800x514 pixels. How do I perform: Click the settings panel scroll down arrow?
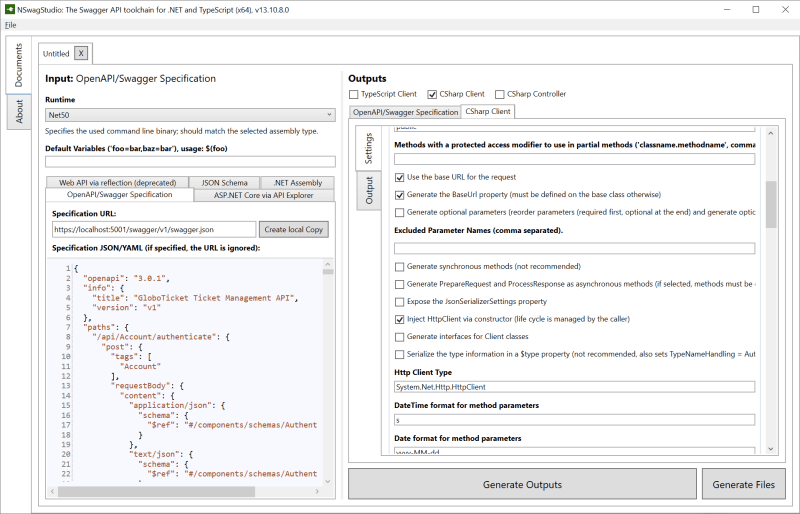[x=771, y=449]
